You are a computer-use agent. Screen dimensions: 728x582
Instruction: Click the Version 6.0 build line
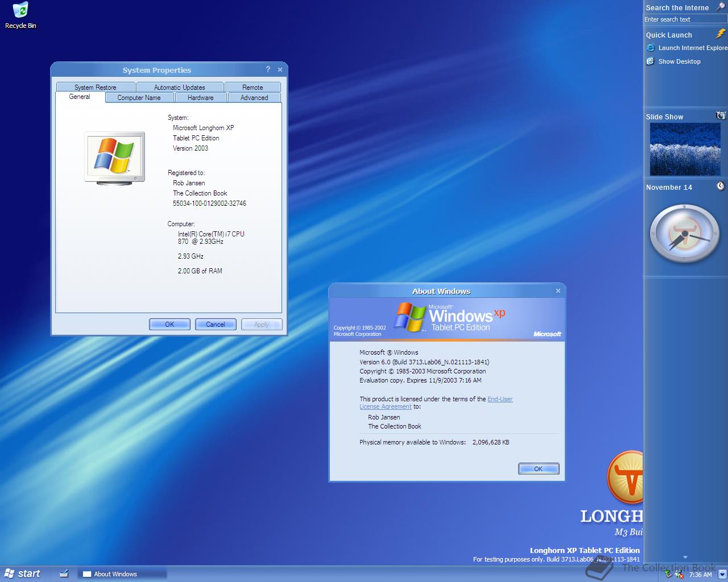pos(424,361)
